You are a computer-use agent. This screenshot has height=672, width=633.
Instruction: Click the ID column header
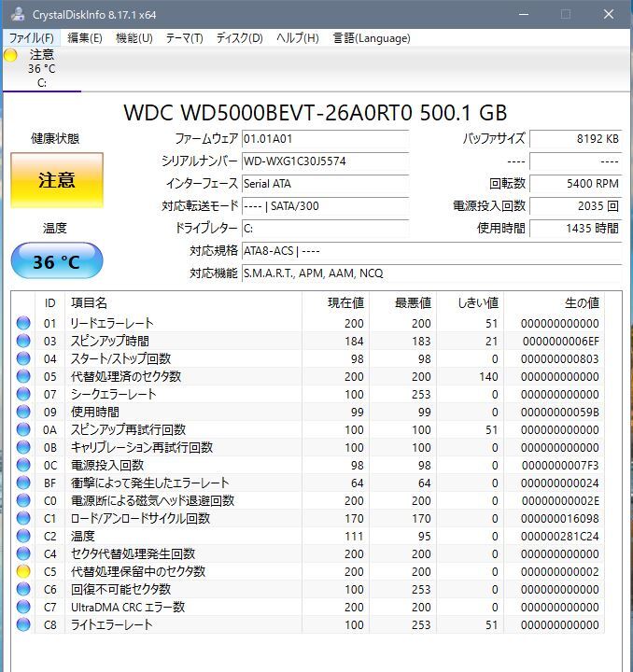tap(49, 303)
